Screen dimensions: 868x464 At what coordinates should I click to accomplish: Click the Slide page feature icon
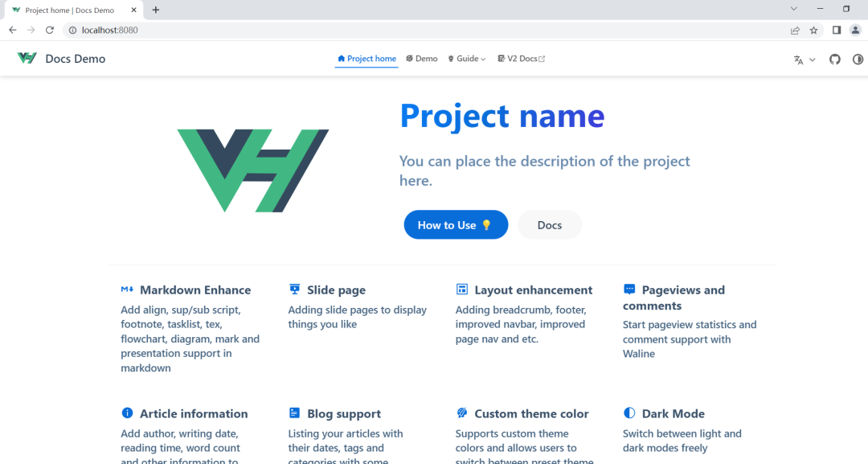(294, 289)
